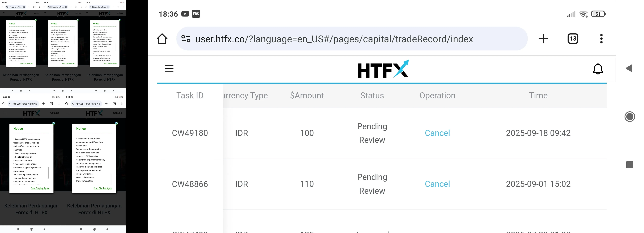Open hamburger menu above the 19/09/2025 notice

pos(68,113)
